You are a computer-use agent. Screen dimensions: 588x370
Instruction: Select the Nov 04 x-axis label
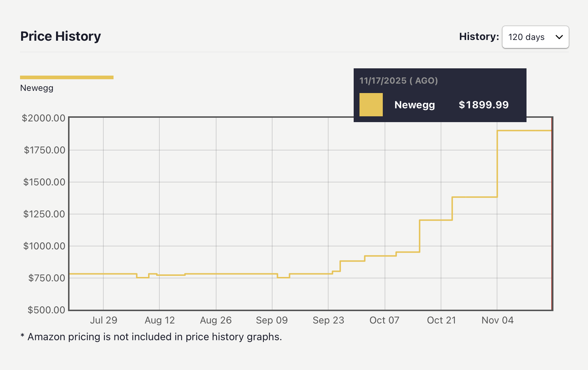(497, 320)
